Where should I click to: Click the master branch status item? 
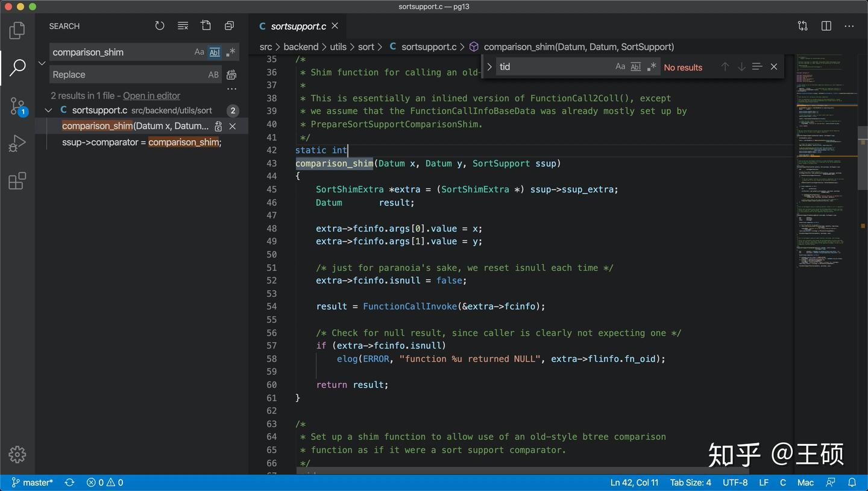pos(32,483)
